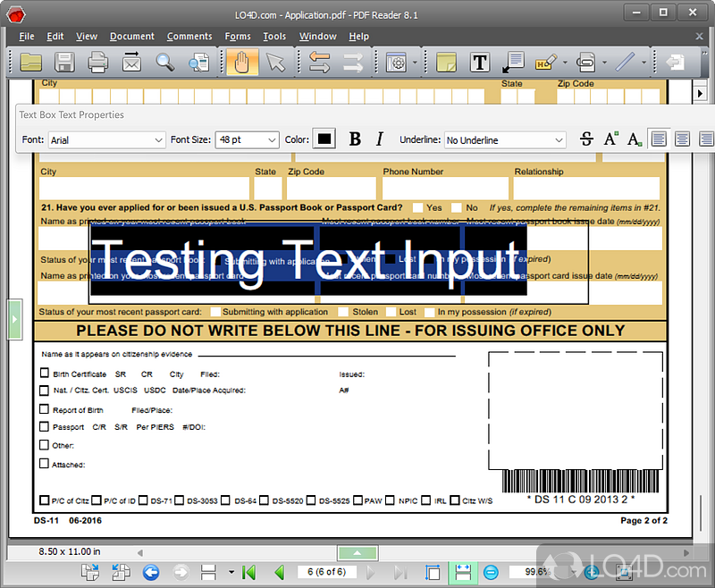Expand the Highlighter tool dropdown arrow

tap(565, 63)
